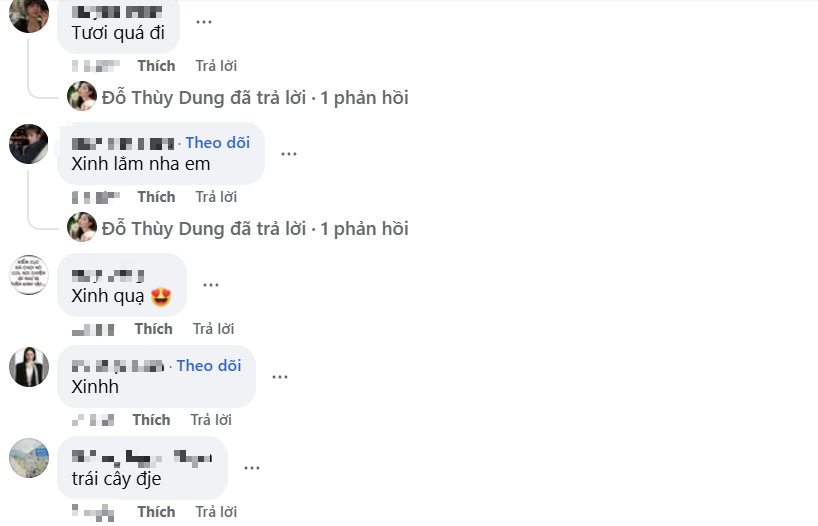Viewport: 818px width, 526px height.
Task: Expand replies under "Xinh lắm nha em" comment
Action: (255, 229)
